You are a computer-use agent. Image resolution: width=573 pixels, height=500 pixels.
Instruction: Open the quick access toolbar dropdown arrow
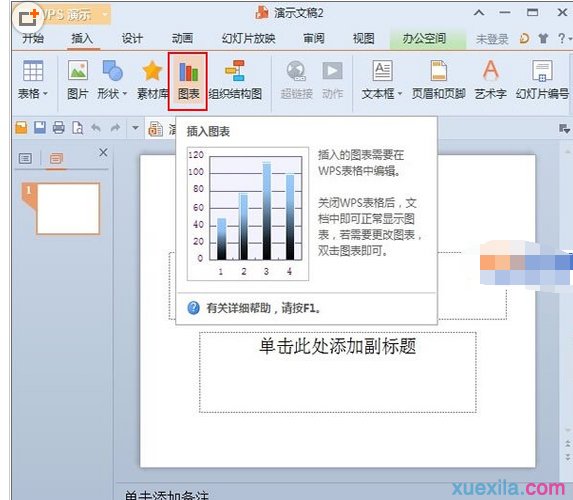136,128
